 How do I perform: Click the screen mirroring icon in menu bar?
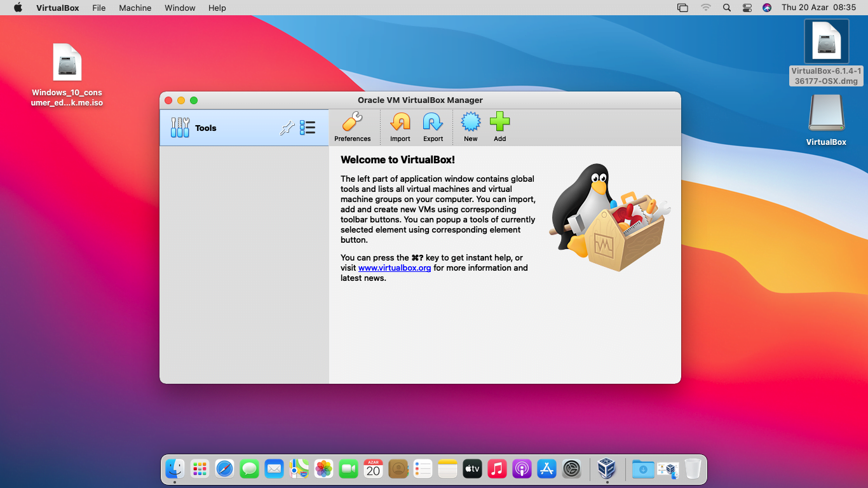682,8
